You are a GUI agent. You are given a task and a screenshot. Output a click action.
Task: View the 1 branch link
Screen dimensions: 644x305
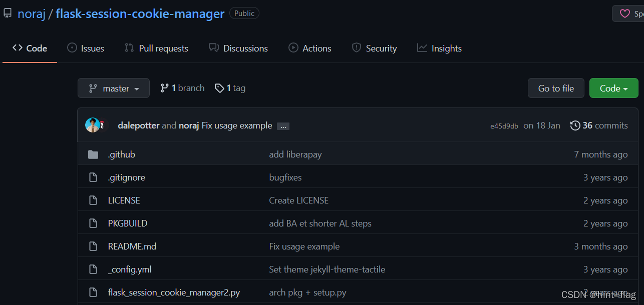pyautogui.click(x=182, y=88)
